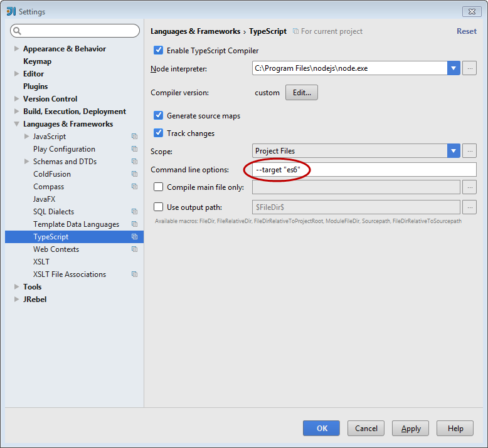The width and height of the screenshot is (488, 448).
Task: Click the IntelliJ logo in title bar
Action: pyautogui.click(x=11, y=11)
